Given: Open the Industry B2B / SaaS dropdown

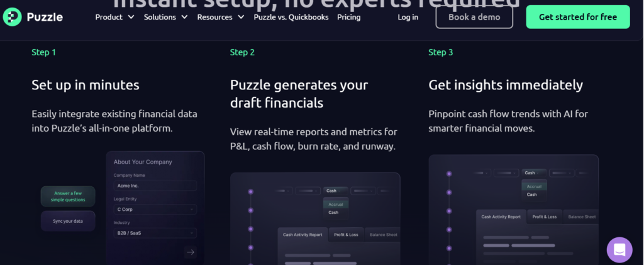Looking at the screenshot, I should tap(155, 233).
